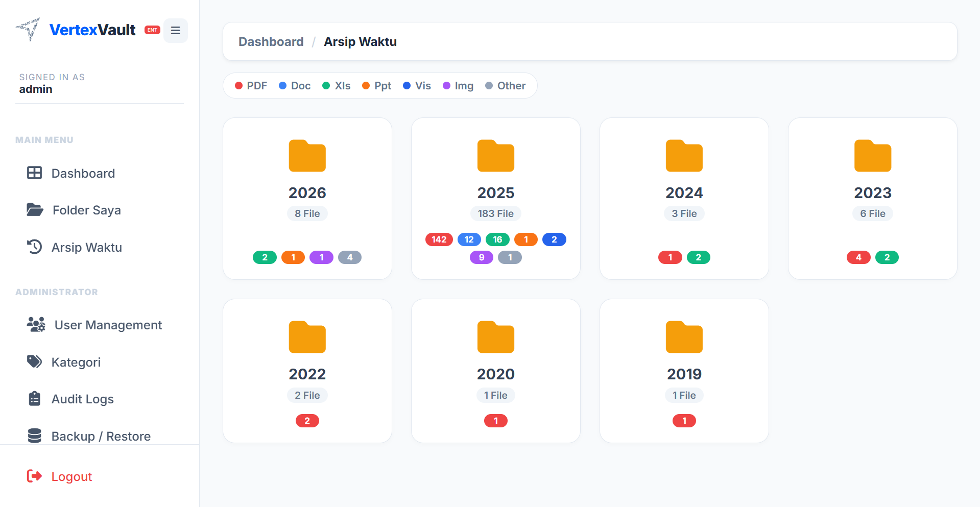This screenshot has width=980, height=507.
Task: Click the VertexVault brand name
Action: (92, 30)
